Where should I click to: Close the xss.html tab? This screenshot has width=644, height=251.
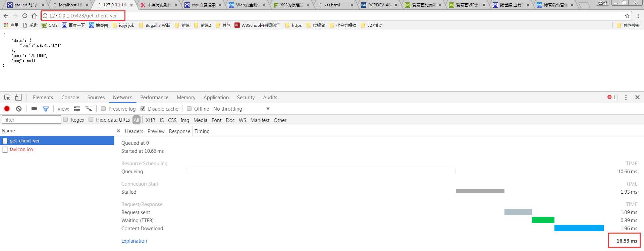(352, 5)
